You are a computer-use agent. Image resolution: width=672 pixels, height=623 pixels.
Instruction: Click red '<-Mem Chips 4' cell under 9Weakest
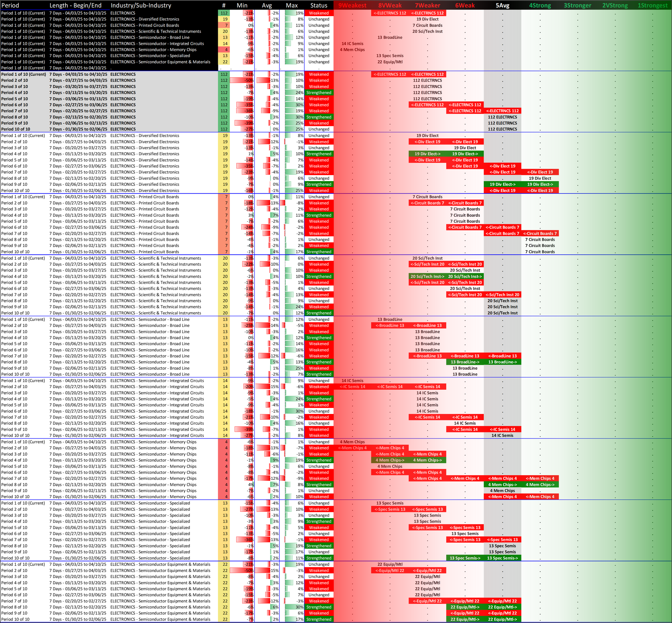point(352,448)
